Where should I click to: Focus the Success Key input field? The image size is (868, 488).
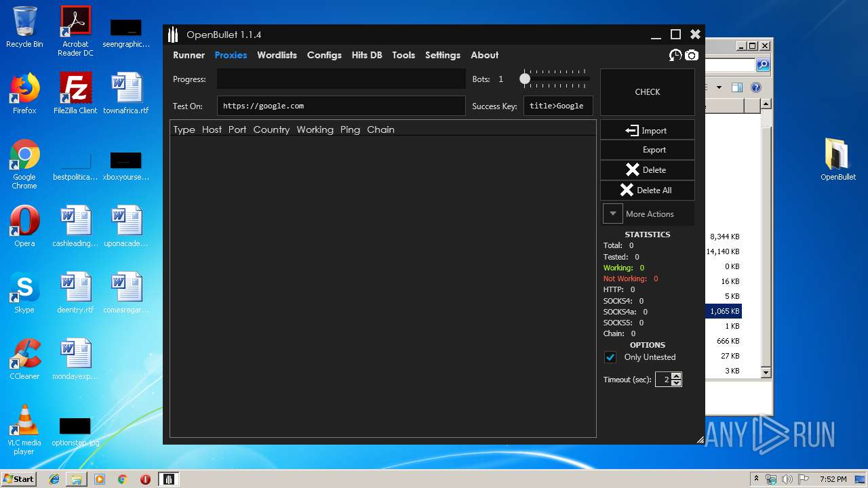(558, 106)
